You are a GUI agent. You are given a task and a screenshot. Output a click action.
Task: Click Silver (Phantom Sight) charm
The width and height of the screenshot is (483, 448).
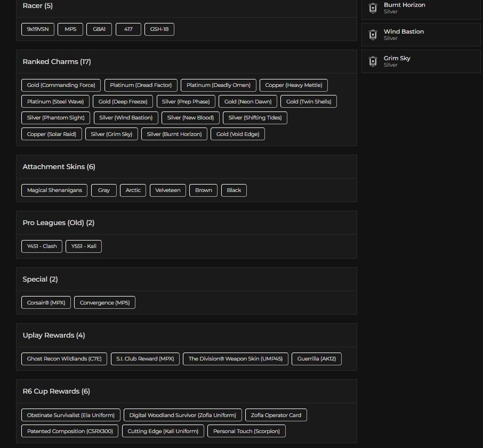tap(56, 118)
